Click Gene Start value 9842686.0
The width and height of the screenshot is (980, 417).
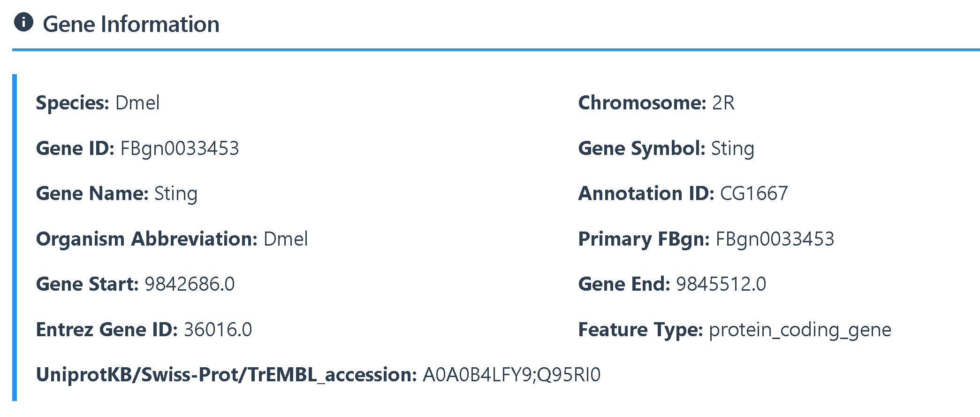(190, 284)
